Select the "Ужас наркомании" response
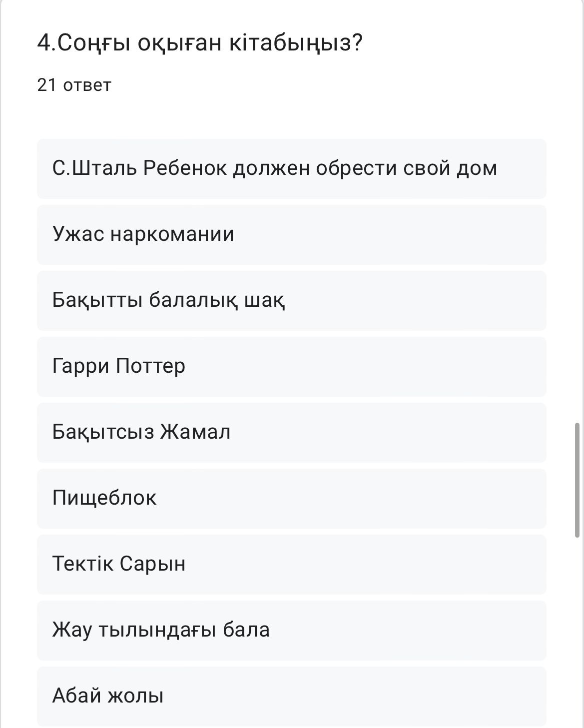The width and height of the screenshot is (584, 728). [x=291, y=234]
